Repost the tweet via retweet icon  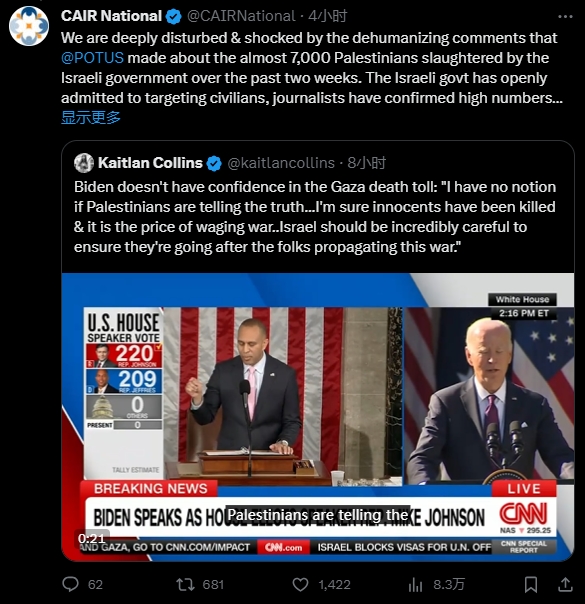click(185, 584)
